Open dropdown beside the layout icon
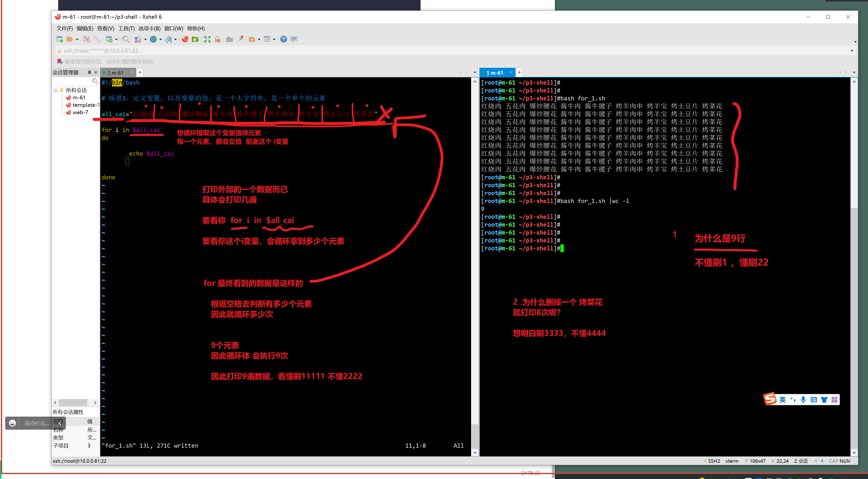868x479 pixels. (274, 40)
